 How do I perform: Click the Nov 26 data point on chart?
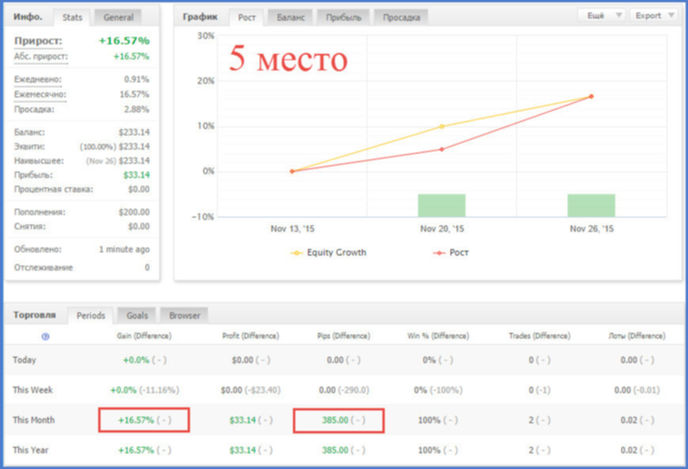click(591, 97)
